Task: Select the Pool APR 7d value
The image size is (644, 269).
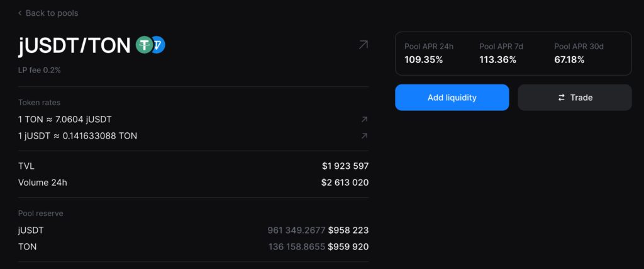Action: (497, 60)
